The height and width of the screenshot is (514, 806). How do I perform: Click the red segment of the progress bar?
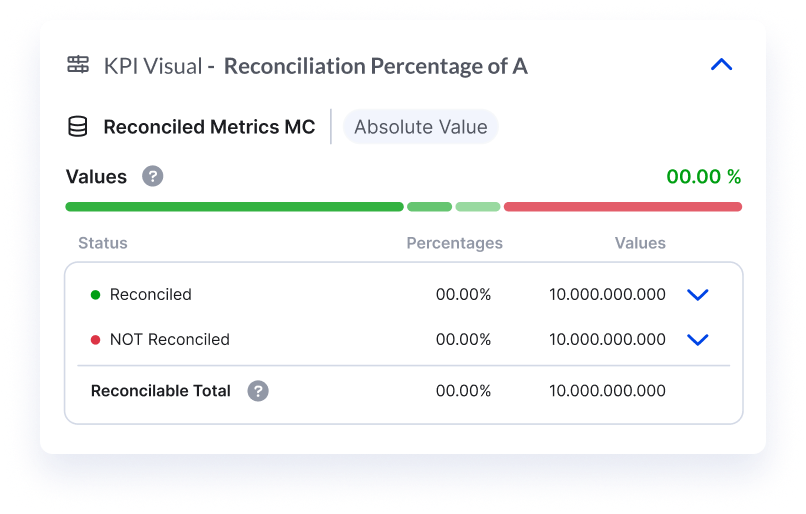622,207
